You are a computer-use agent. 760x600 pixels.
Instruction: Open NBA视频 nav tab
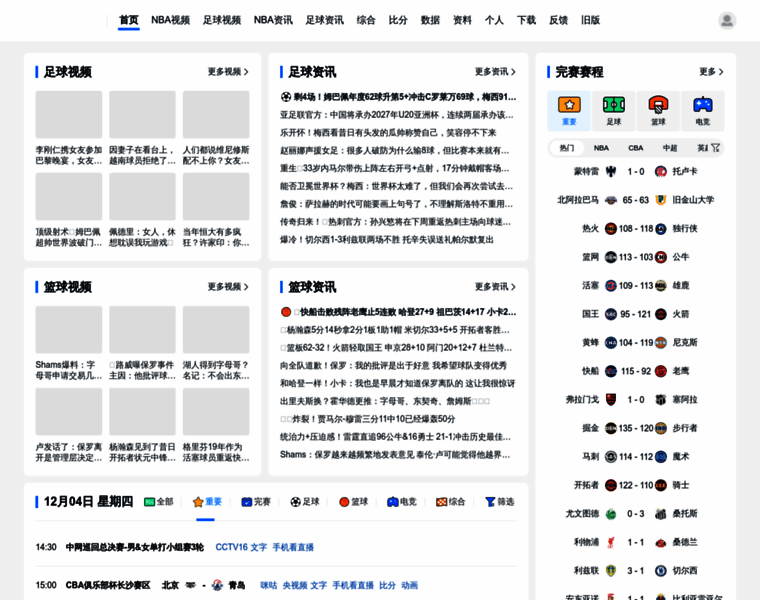point(170,20)
